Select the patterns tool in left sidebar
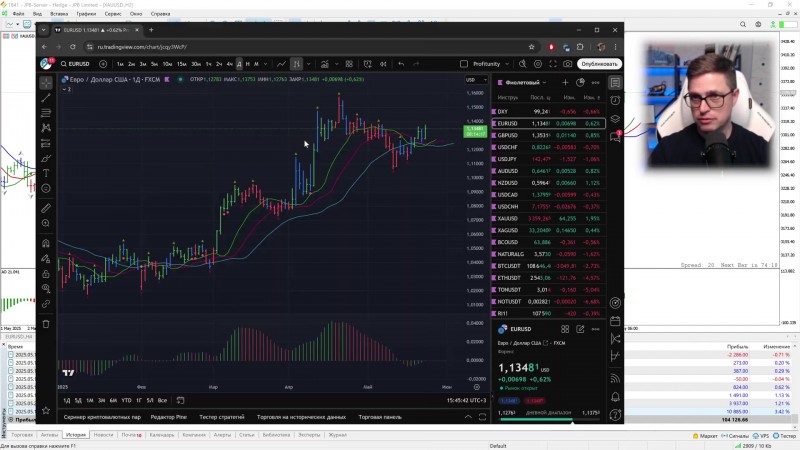 (46, 128)
